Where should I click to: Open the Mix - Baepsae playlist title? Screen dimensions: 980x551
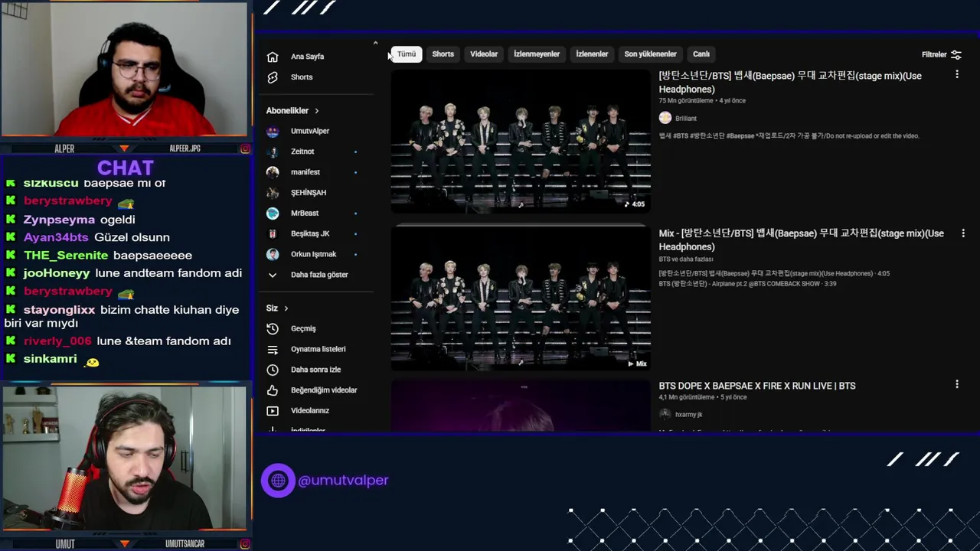[x=801, y=240]
